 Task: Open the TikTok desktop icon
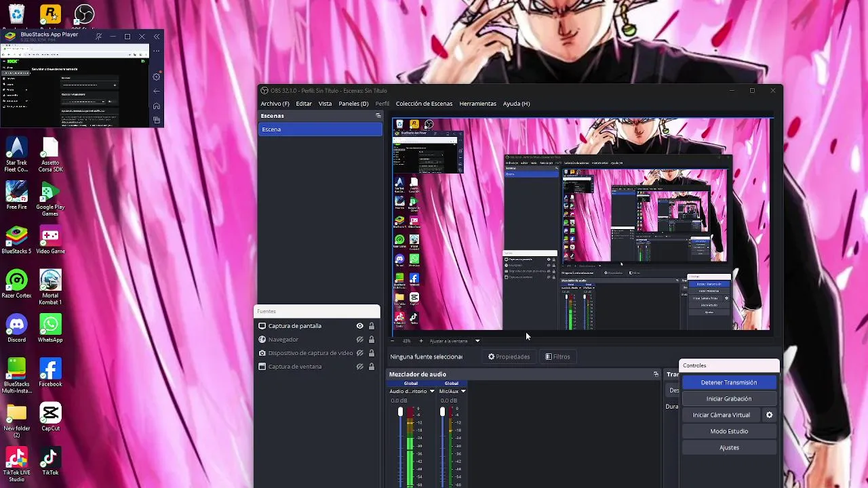(x=50, y=462)
